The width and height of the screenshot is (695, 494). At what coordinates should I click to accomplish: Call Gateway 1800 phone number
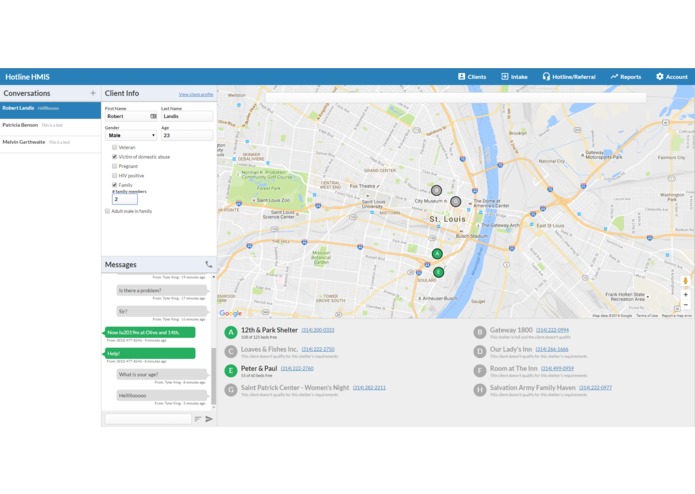552,331
